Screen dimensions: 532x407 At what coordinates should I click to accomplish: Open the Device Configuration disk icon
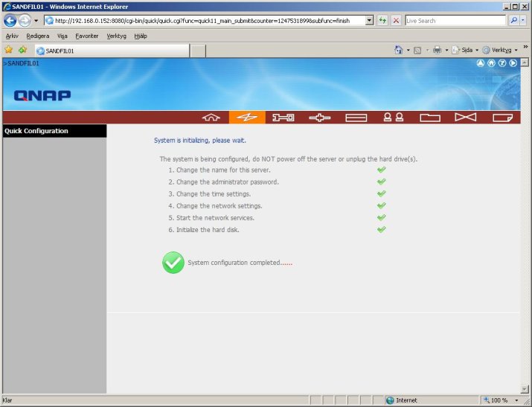click(x=356, y=118)
